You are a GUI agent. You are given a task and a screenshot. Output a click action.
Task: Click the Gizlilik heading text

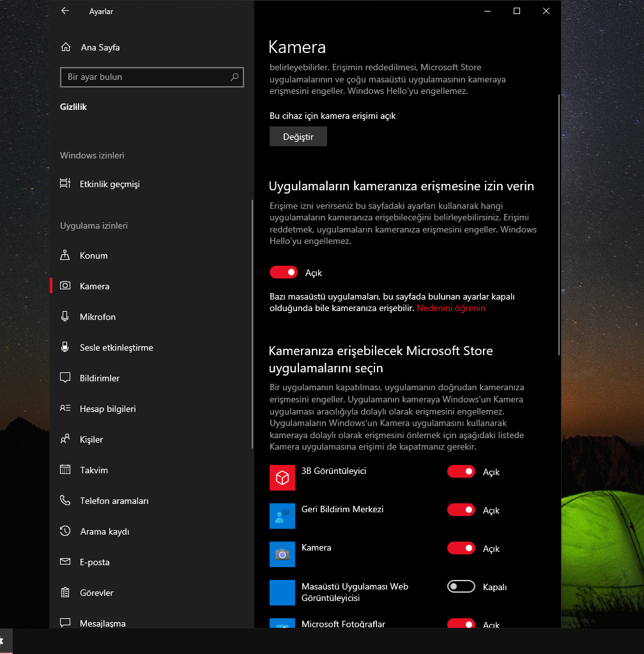click(x=73, y=107)
